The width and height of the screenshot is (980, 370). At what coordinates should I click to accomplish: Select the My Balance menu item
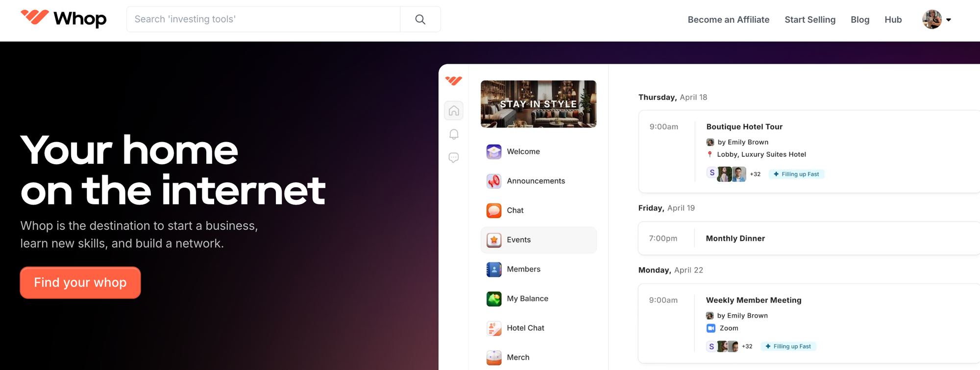539,298
